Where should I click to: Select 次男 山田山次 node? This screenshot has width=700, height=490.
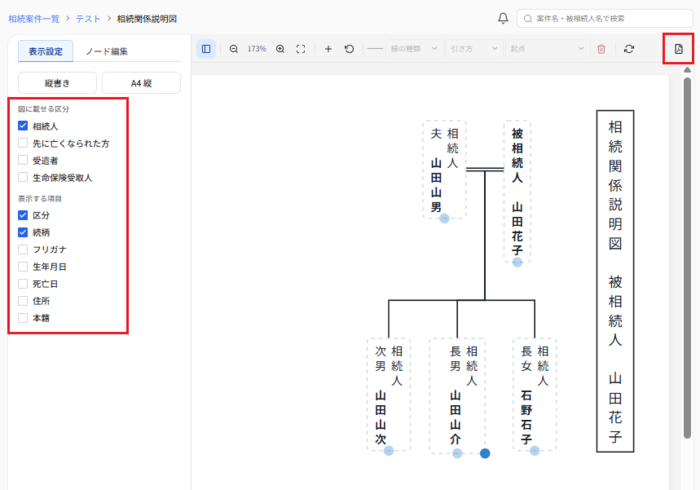(389, 394)
